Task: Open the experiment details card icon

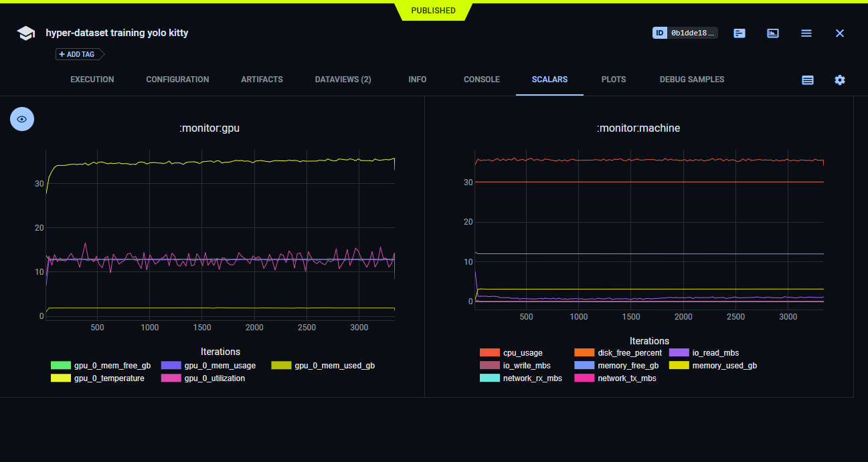Action: tap(739, 33)
